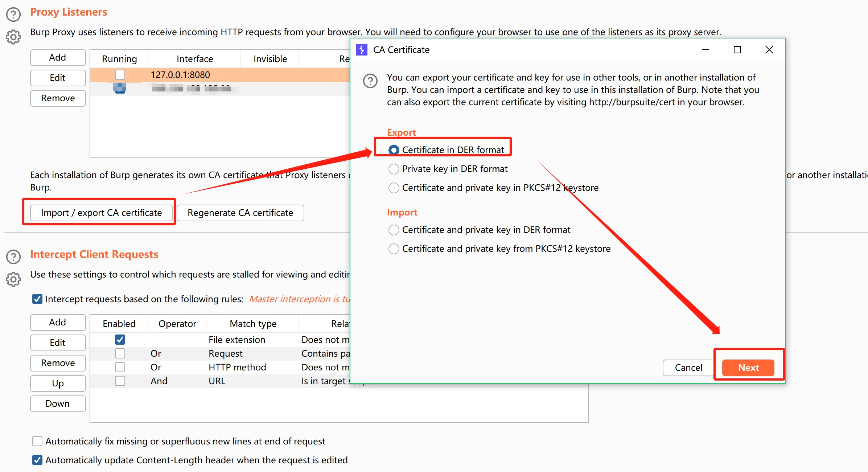
Task: Minimize the CA Certificate dialog
Action: [x=705, y=50]
